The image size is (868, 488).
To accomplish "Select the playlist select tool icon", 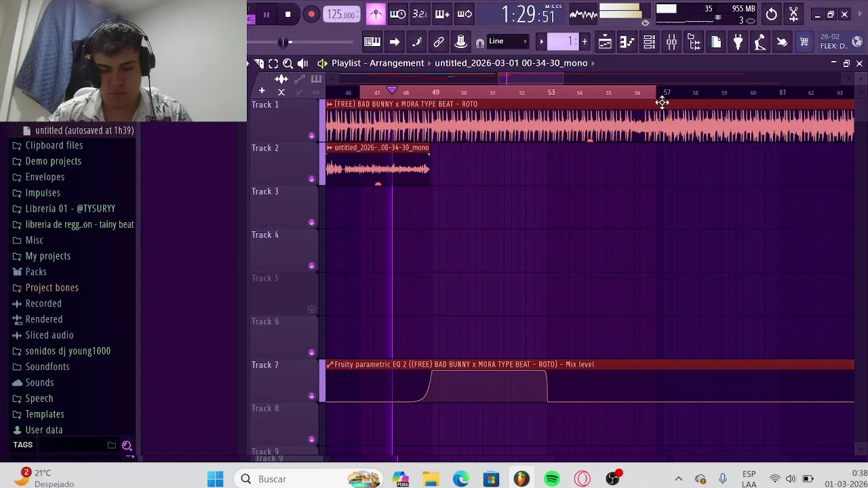I will tap(273, 63).
